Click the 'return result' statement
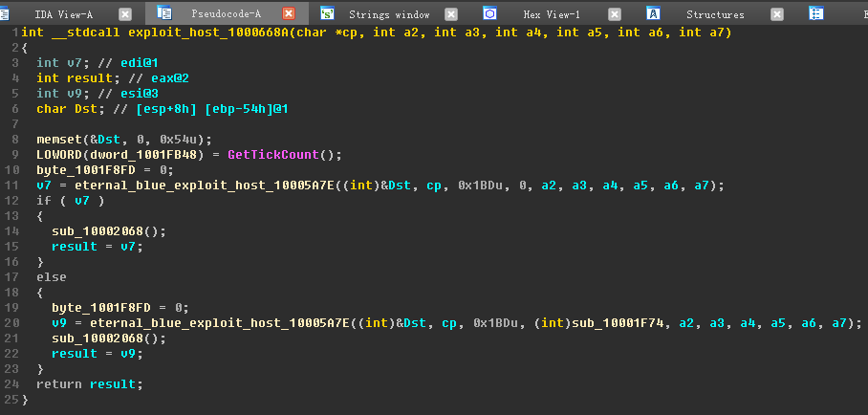 pos(90,384)
